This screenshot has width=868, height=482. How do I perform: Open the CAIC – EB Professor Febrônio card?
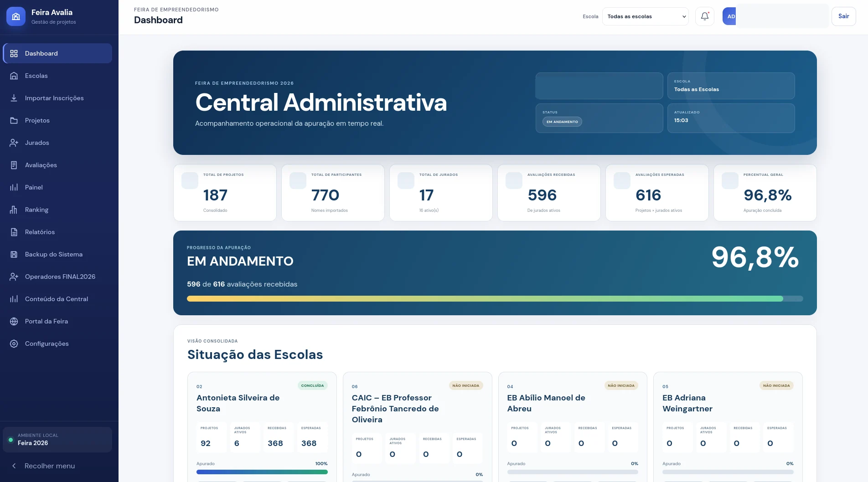coord(418,427)
